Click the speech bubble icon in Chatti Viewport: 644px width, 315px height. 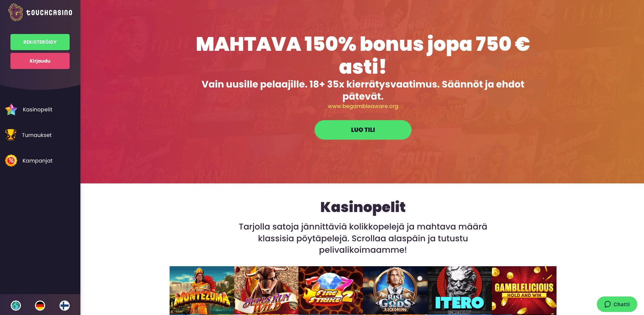[607, 304]
